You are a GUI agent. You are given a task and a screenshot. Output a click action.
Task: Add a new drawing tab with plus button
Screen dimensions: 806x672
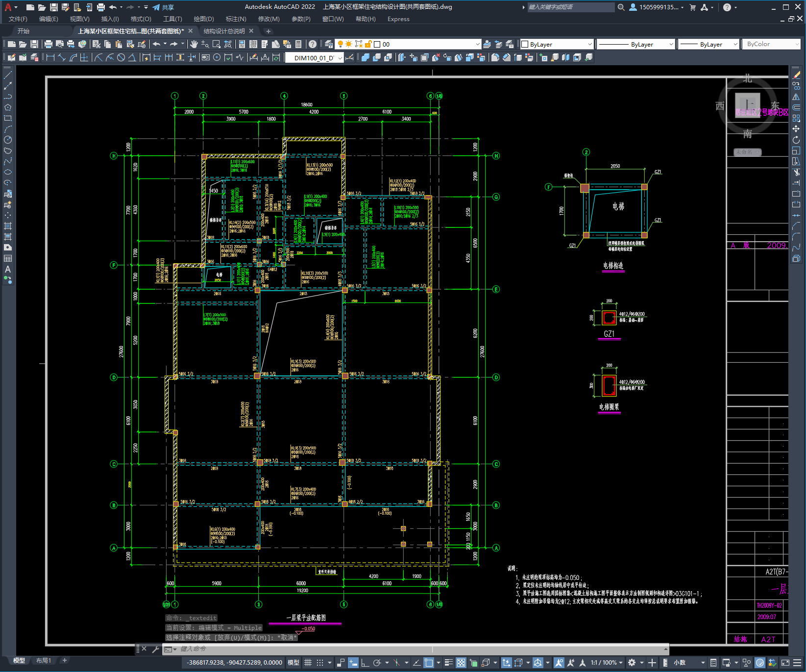click(x=268, y=31)
